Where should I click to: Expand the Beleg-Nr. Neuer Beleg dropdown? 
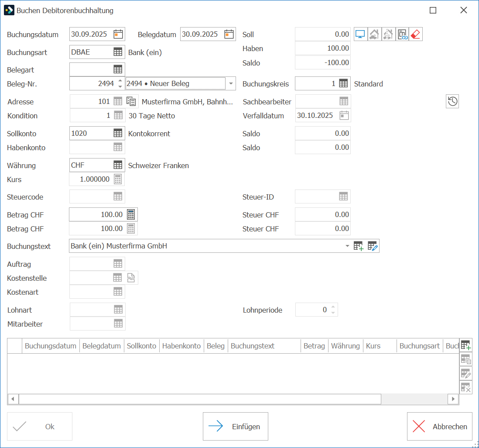[231, 83]
